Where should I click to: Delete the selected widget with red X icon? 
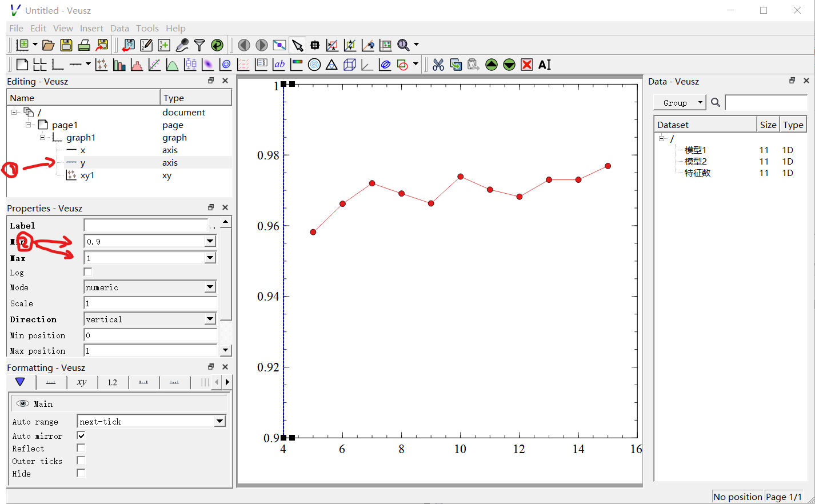pyautogui.click(x=527, y=65)
